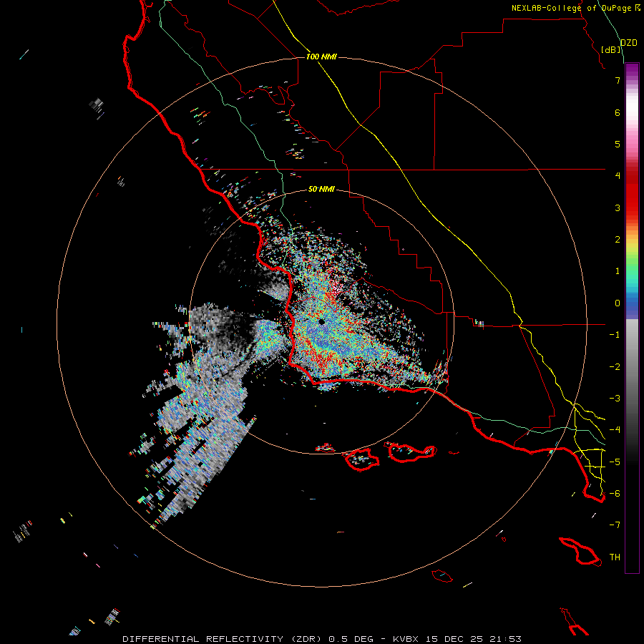
Task: Click the black radar site dot
Action: coord(321,322)
